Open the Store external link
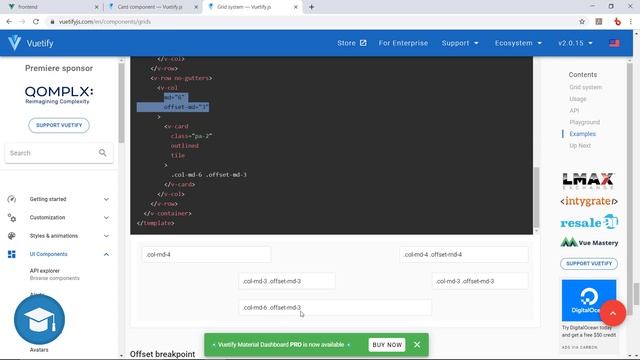This screenshot has width=640, height=360. 351,43
